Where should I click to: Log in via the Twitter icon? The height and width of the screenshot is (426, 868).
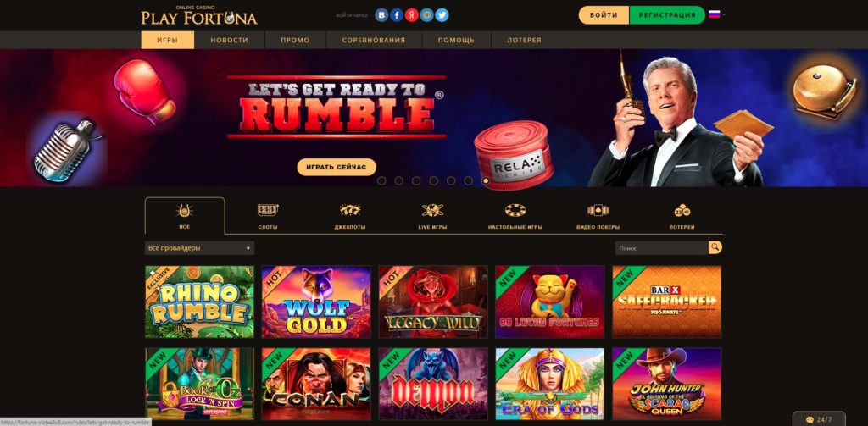[442, 15]
